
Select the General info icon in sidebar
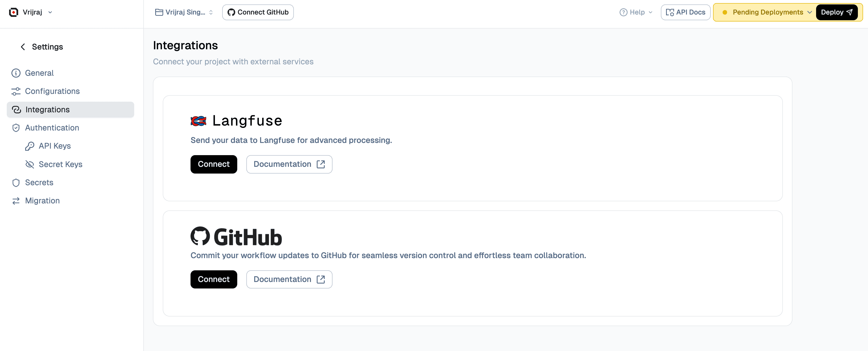click(16, 73)
